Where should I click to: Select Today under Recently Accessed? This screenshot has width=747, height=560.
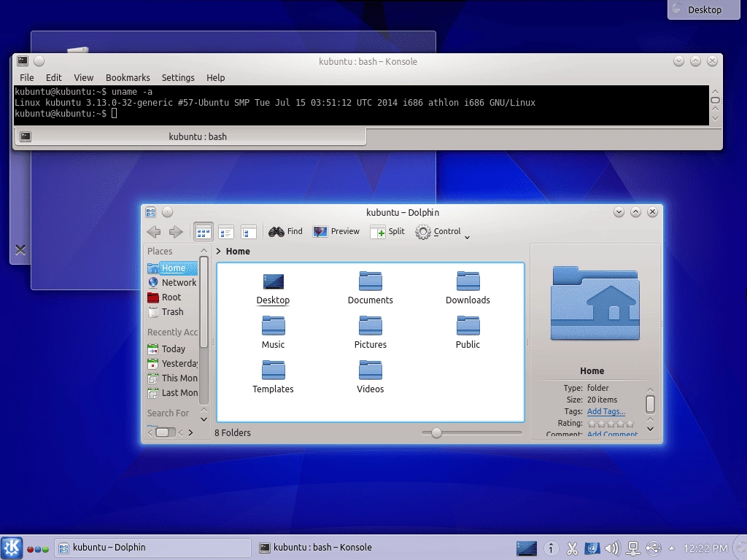pos(172,349)
